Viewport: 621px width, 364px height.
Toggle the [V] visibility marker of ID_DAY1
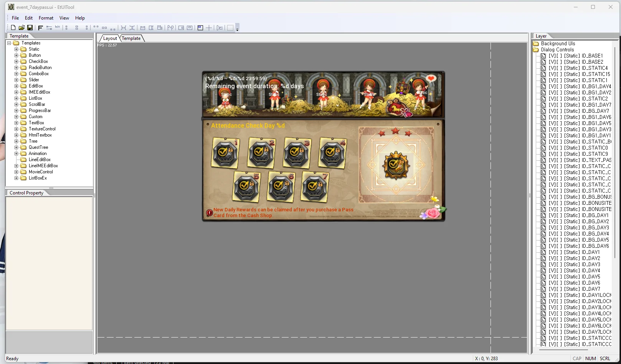coord(552,252)
